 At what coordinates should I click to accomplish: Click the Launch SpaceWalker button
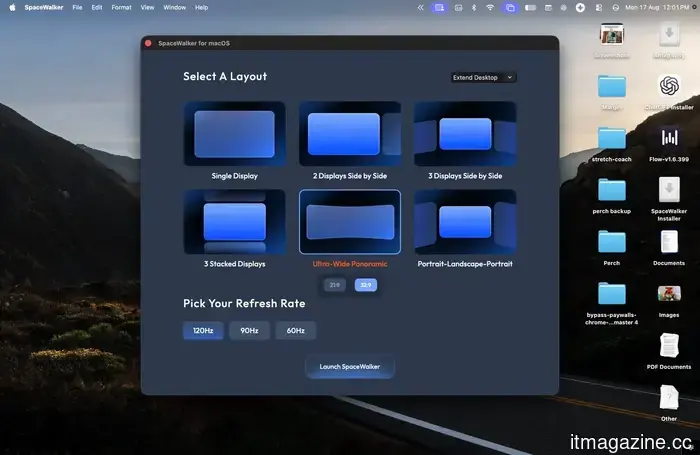pyautogui.click(x=350, y=367)
